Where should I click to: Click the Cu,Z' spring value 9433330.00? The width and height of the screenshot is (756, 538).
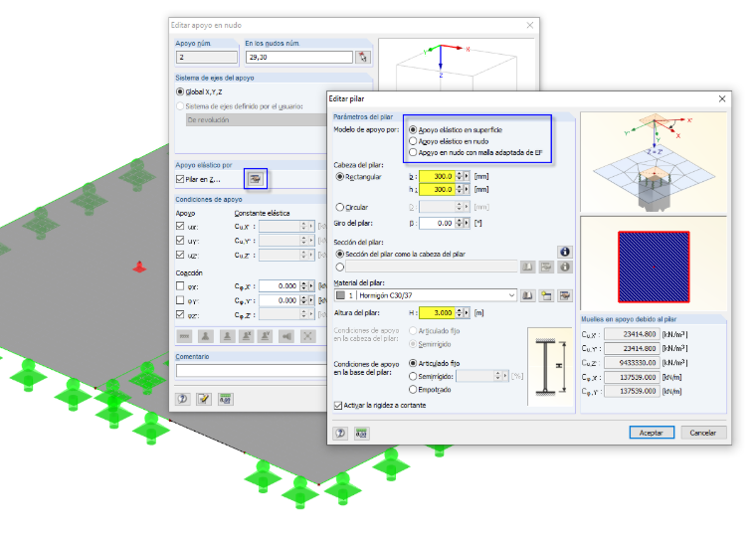632,363
